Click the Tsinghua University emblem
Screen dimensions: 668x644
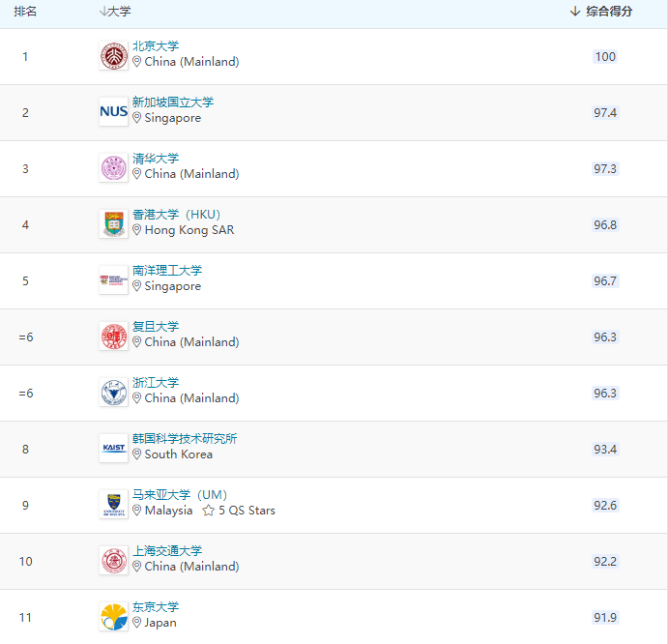point(113,168)
